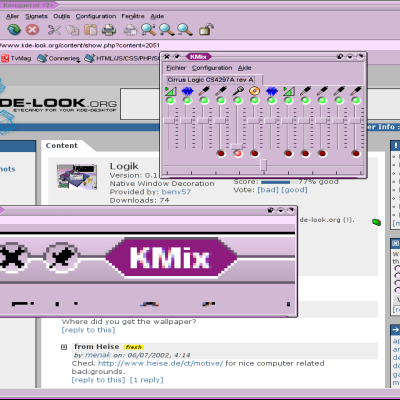
Task: Click the Find magnifier icon with star
Action: [x=148, y=30]
